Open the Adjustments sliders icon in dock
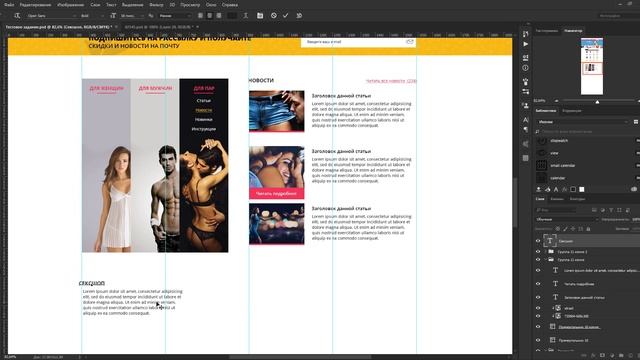This screenshot has width=640, height=360. (x=525, y=91)
